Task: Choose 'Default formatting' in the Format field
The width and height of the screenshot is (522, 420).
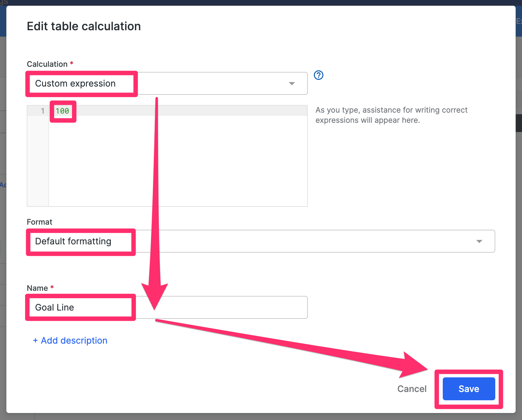Action: (73, 241)
